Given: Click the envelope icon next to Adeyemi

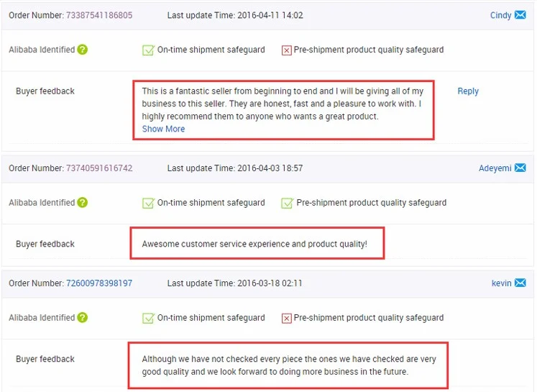Looking at the screenshot, I should (520, 168).
